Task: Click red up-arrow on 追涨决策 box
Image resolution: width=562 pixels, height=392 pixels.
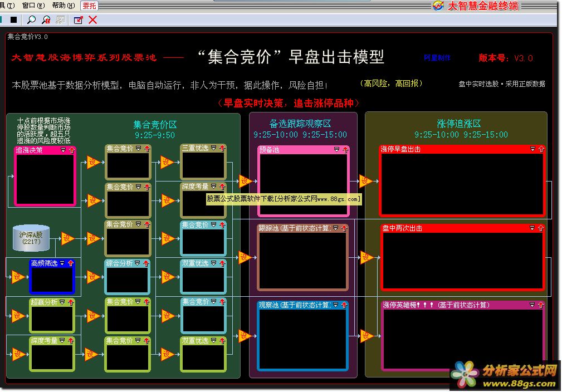Action: click(72, 150)
